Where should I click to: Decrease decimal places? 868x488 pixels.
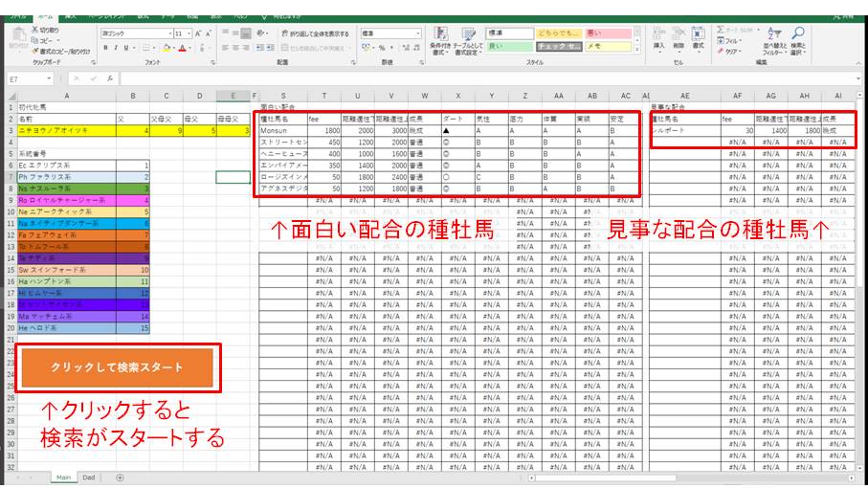point(415,48)
